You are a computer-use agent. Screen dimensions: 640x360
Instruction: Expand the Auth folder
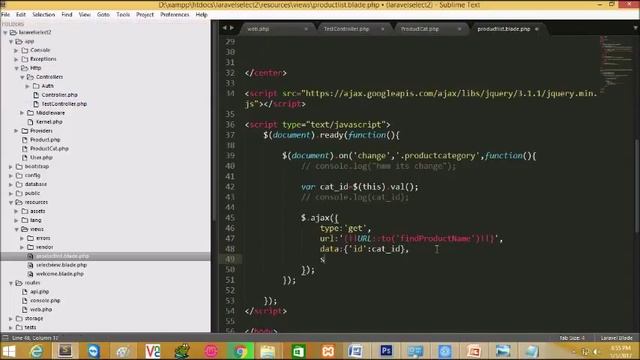(28, 86)
